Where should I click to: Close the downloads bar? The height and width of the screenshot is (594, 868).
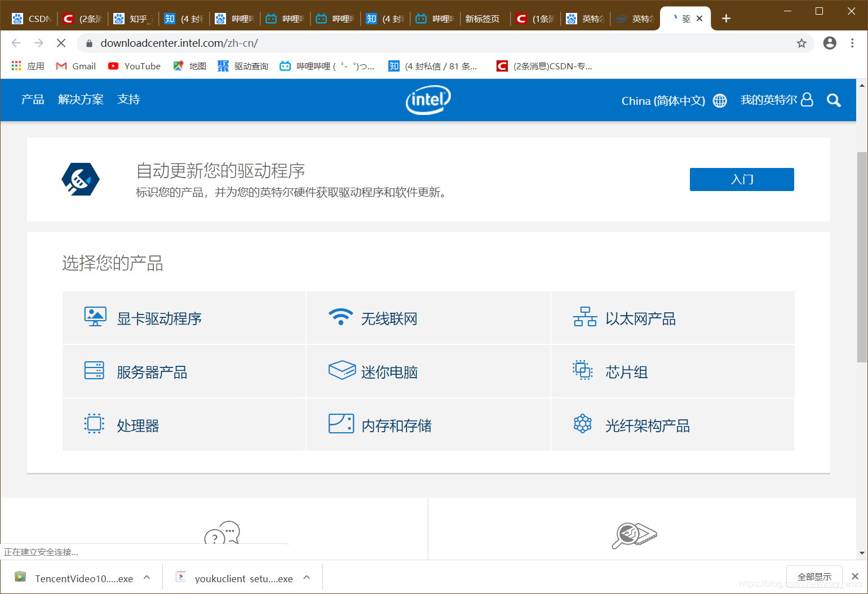855,577
